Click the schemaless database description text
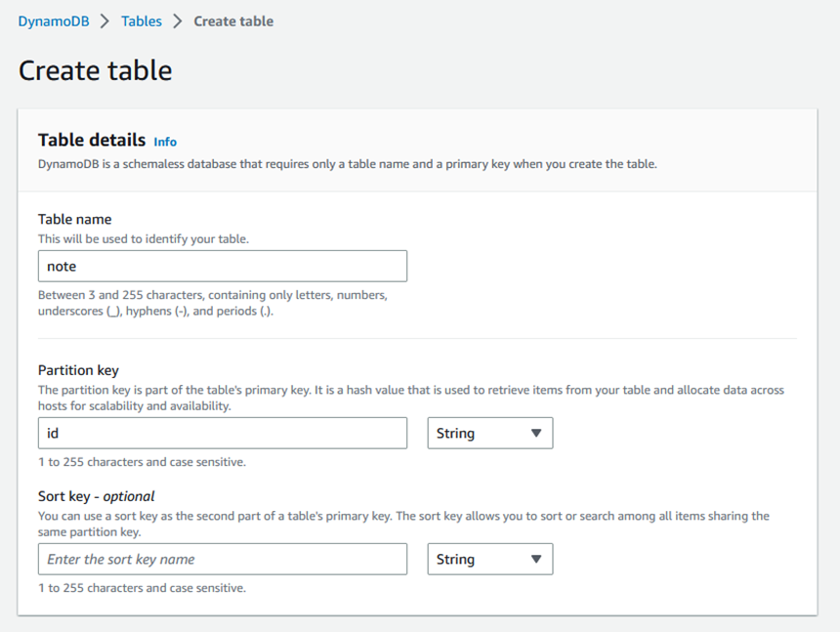Image resolution: width=840 pixels, height=632 pixels. [x=347, y=164]
